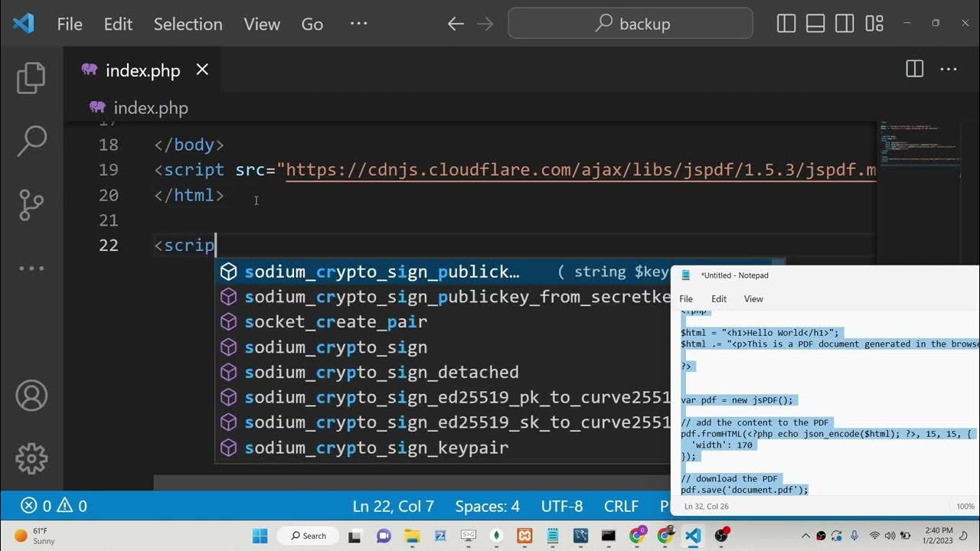Open the Selection menu
This screenshot has width=980, height=551.
click(188, 24)
